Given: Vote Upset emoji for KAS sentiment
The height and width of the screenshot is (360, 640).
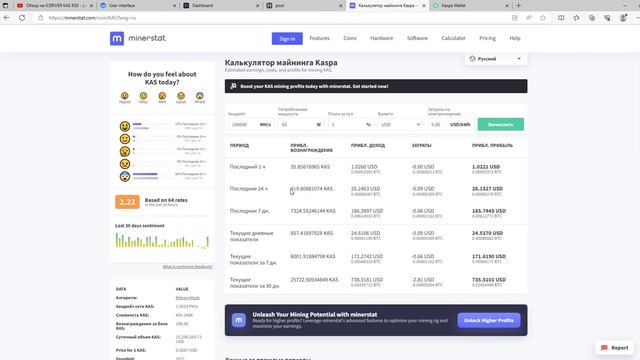Looking at the screenshot, I should pyautogui.click(x=181, y=96).
